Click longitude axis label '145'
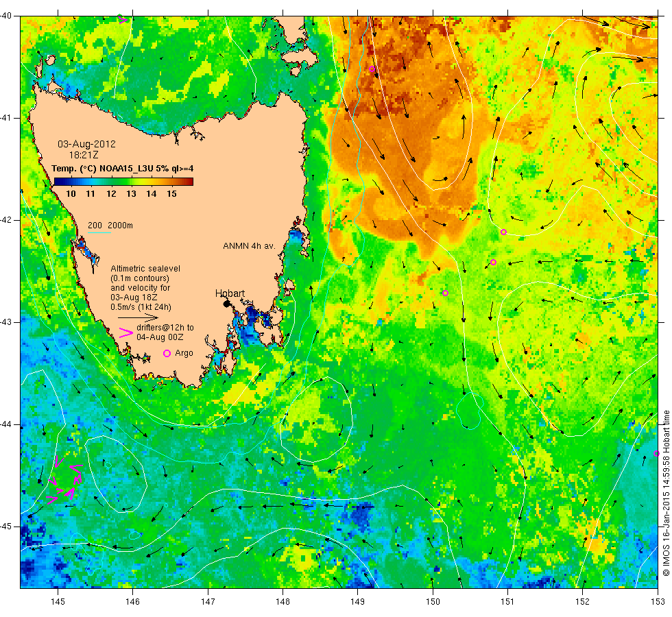The image size is (672, 617). coord(58,602)
